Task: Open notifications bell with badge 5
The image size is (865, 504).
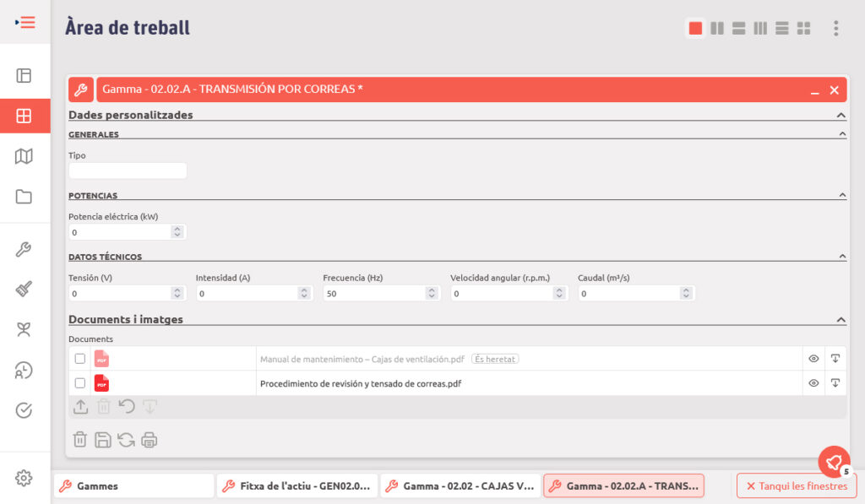Action: [x=834, y=462]
